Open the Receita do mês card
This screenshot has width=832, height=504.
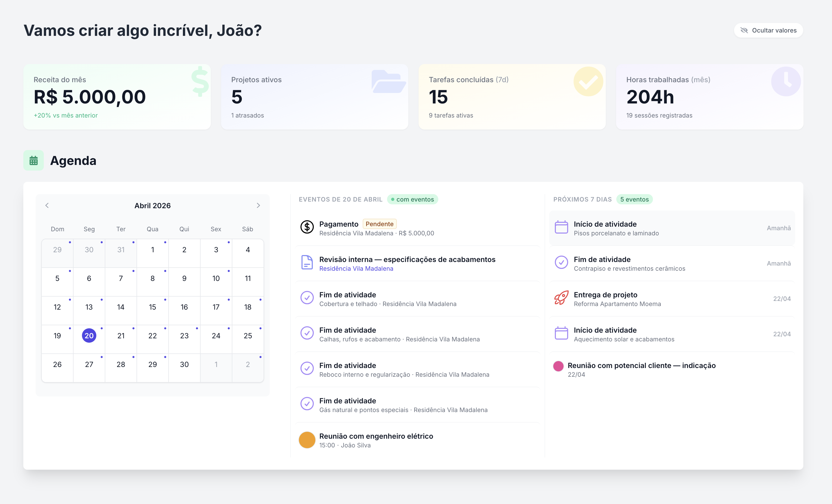pyautogui.click(x=117, y=97)
